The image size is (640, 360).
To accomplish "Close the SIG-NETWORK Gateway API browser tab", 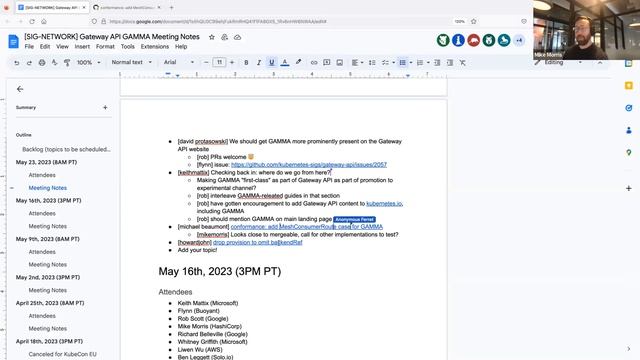I will tap(84, 7).
